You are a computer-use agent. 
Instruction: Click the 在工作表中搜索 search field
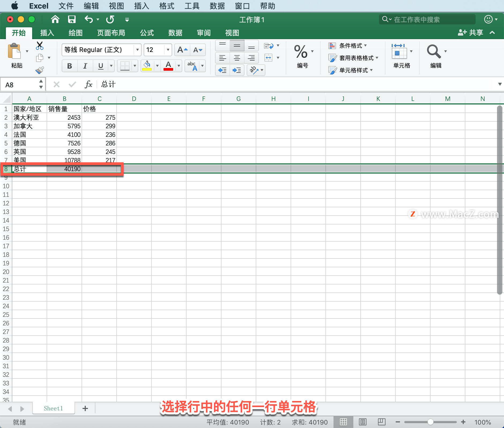tap(426, 19)
